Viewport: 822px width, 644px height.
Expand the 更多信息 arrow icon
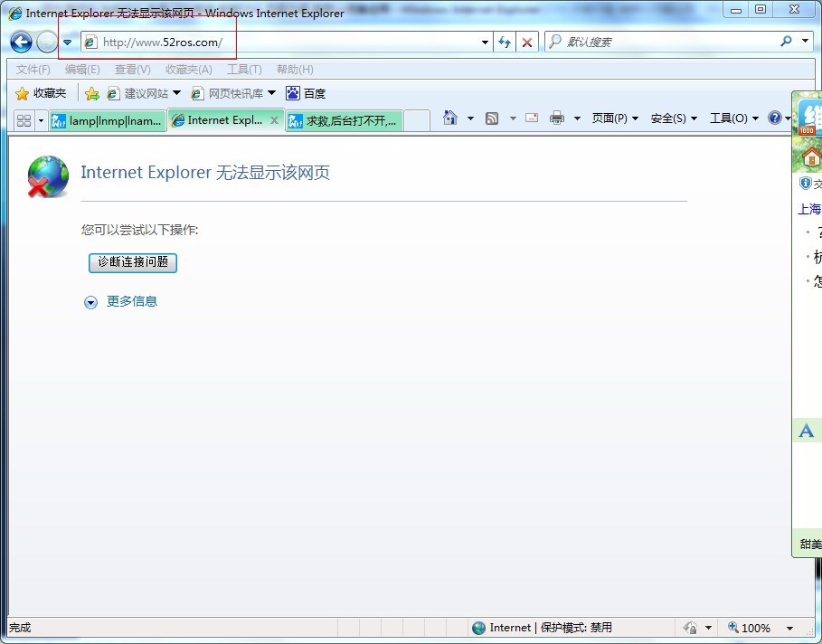click(x=90, y=303)
